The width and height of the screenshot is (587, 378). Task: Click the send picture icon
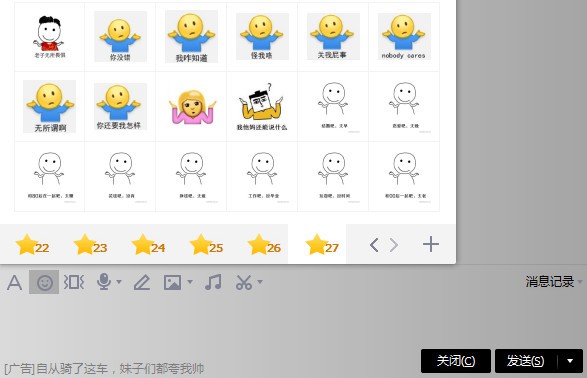click(172, 282)
